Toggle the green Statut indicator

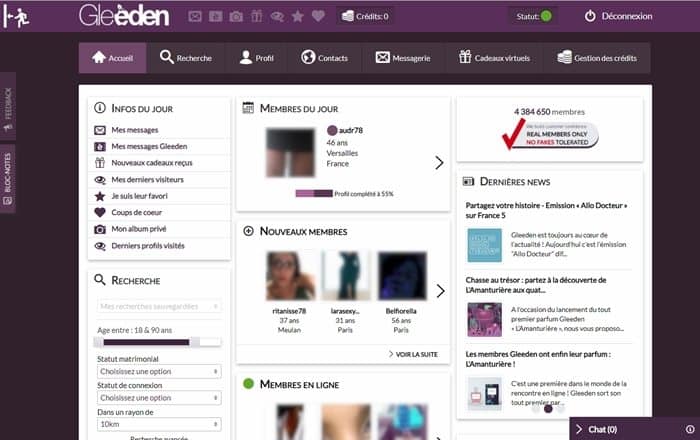(x=546, y=16)
